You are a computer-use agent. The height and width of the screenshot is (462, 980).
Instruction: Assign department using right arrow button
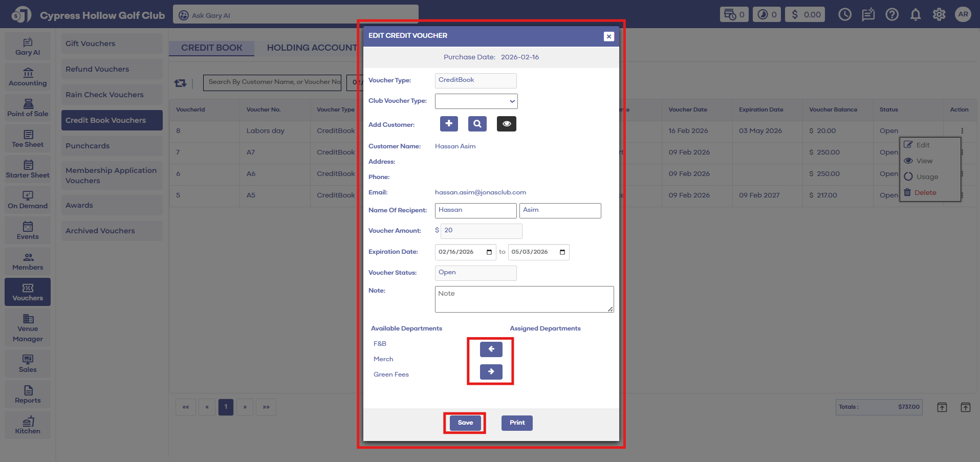point(491,372)
